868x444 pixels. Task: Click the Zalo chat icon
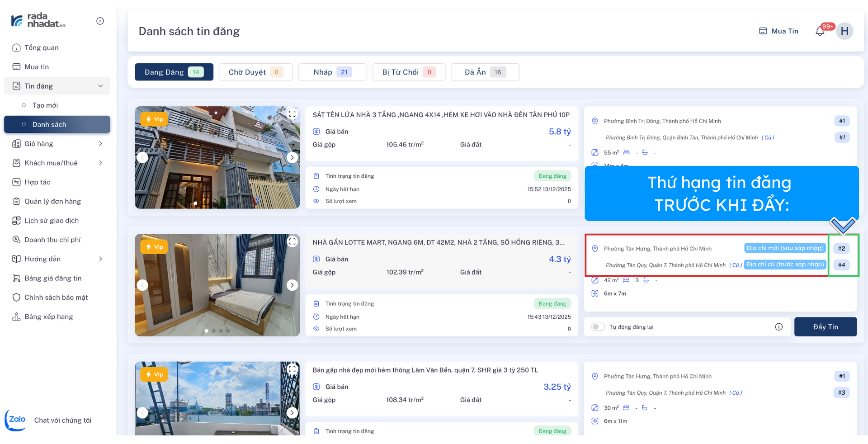pos(16,420)
